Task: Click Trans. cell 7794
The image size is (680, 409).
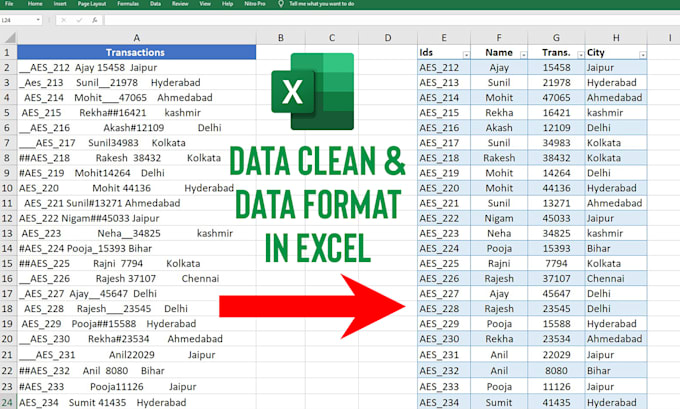Action: tap(556, 263)
